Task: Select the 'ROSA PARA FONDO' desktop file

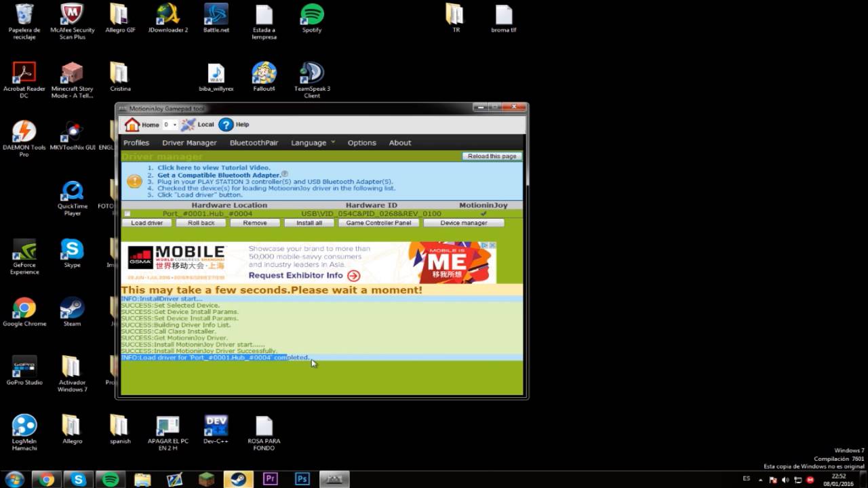Action: coord(264,432)
